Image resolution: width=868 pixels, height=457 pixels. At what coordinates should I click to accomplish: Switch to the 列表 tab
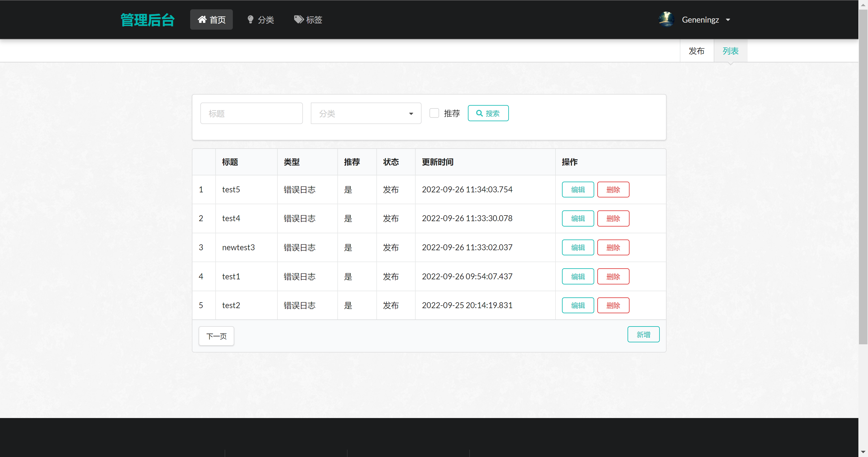point(730,51)
